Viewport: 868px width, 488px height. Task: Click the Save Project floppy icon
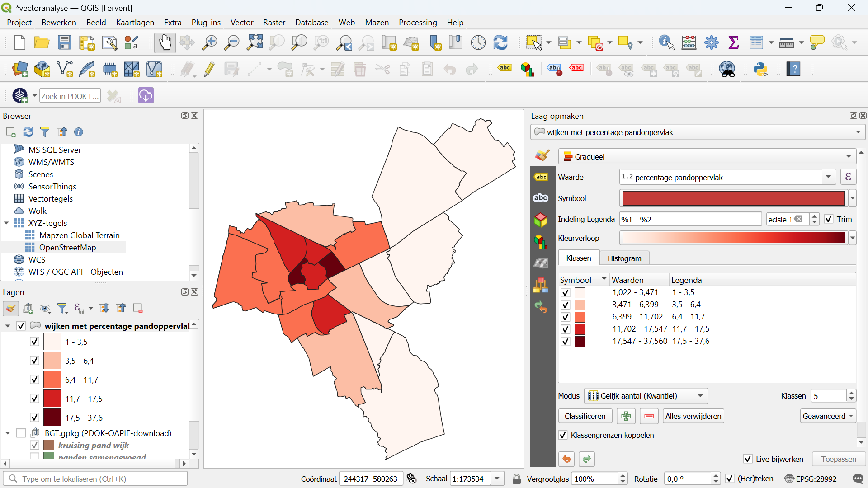click(65, 43)
